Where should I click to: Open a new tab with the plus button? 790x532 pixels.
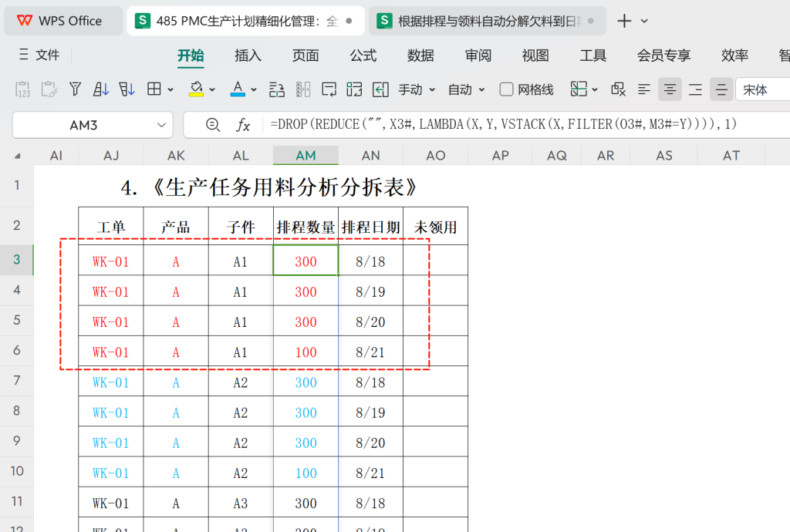click(623, 21)
